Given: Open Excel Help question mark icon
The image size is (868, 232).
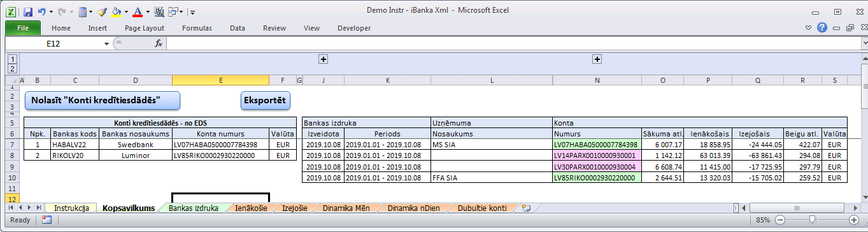Looking at the screenshot, I should [822, 28].
